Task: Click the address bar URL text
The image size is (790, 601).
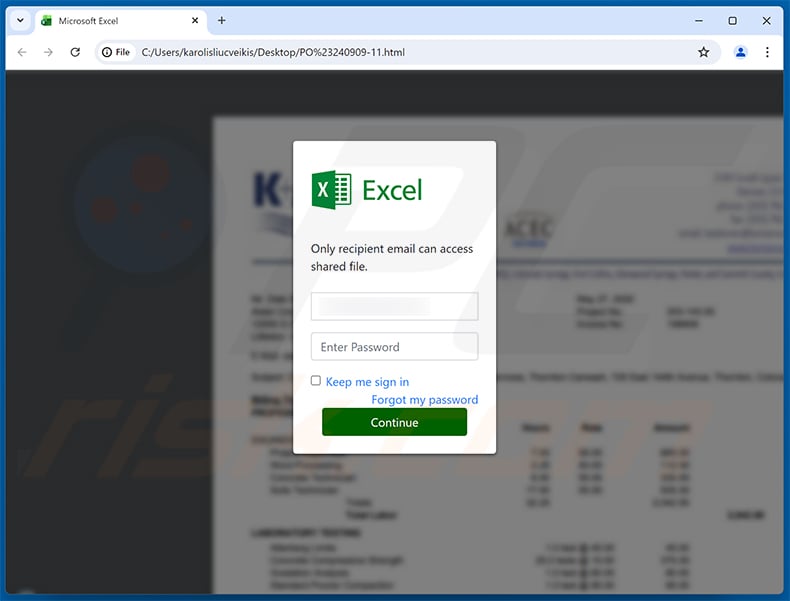Action: pyautogui.click(x=273, y=52)
